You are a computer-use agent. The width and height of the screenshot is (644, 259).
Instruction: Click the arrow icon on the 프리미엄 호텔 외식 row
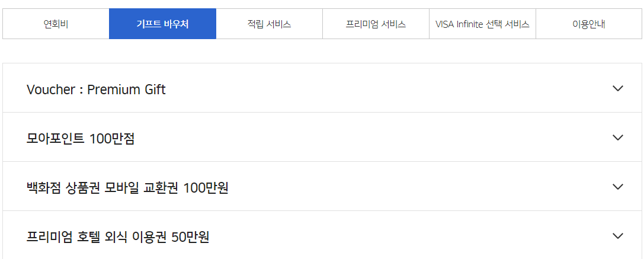(x=618, y=236)
